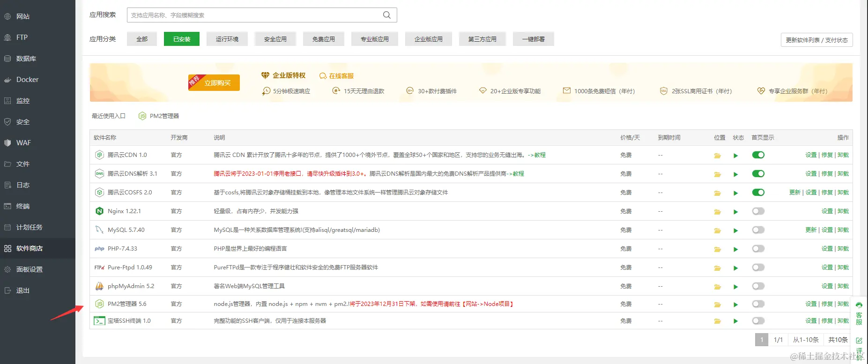
Task: Click the PHP logo icon in the list
Action: (99, 249)
